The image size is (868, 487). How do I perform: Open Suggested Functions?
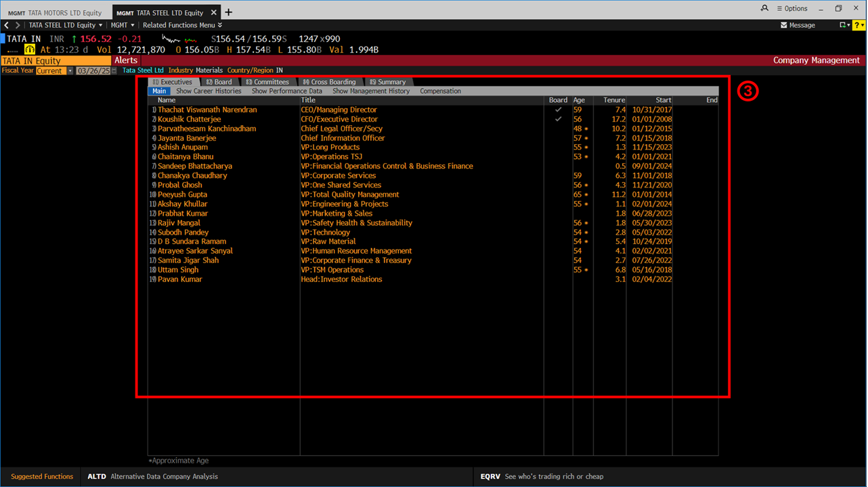click(x=42, y=477)
